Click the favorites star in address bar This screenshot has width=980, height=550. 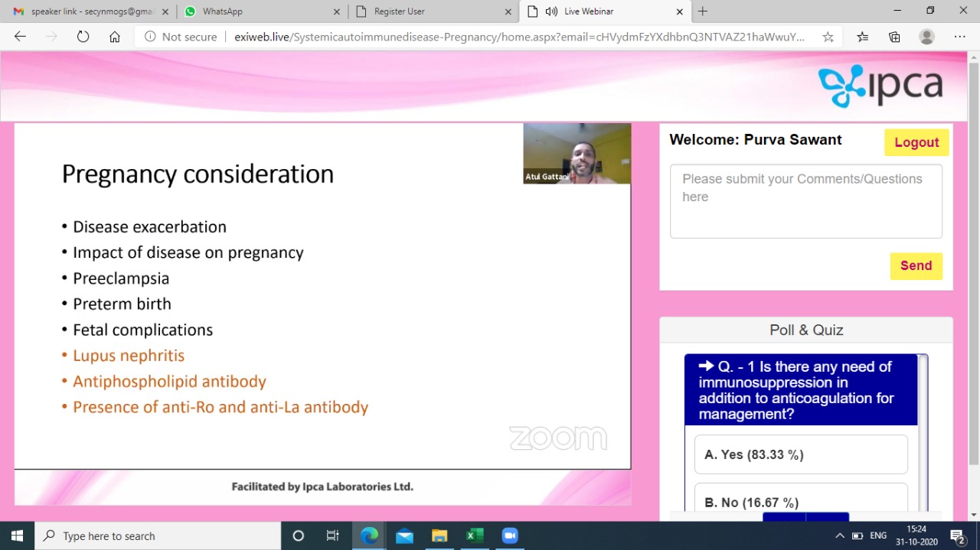pyautogui.click(x=828, y=37)
